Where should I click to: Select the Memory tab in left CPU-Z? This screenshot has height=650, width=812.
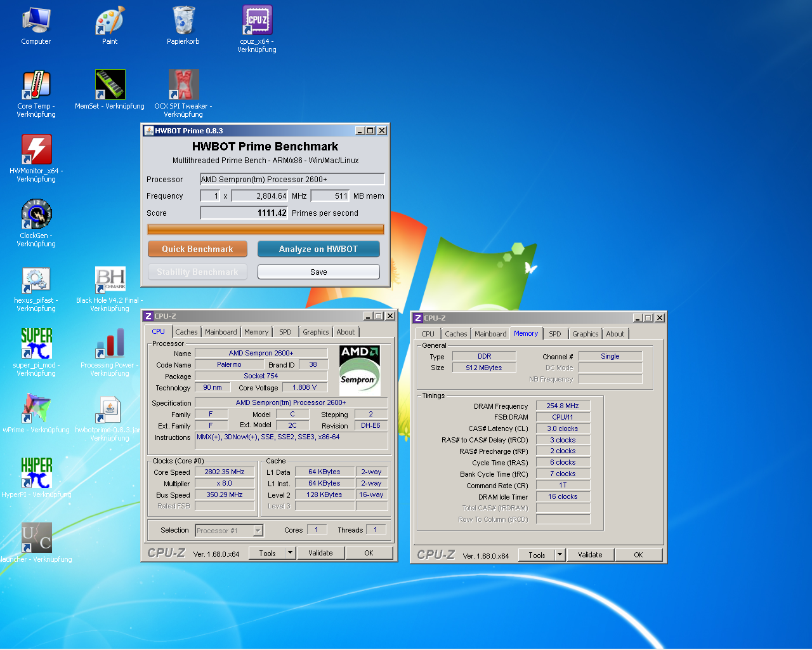click(256, 332)
